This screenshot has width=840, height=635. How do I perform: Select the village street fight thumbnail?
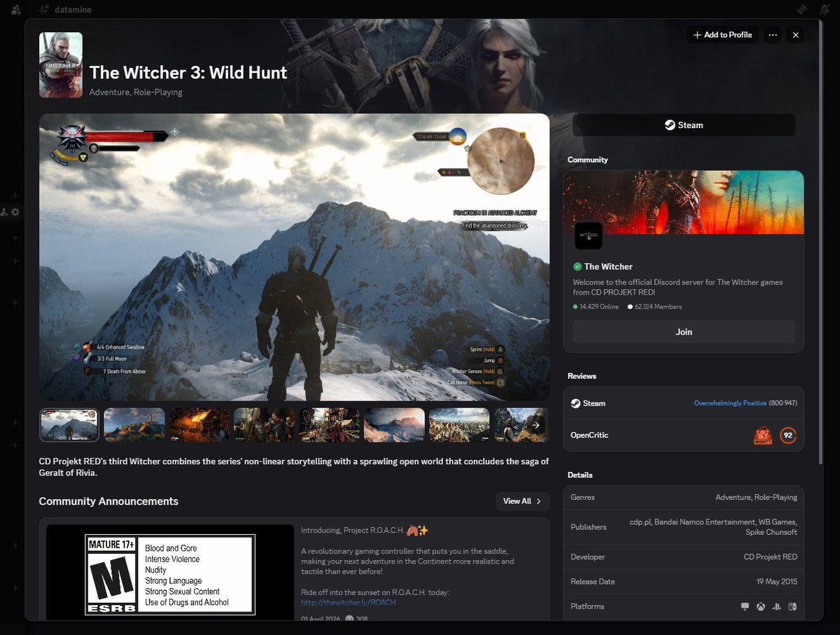(x=330, y=425)
